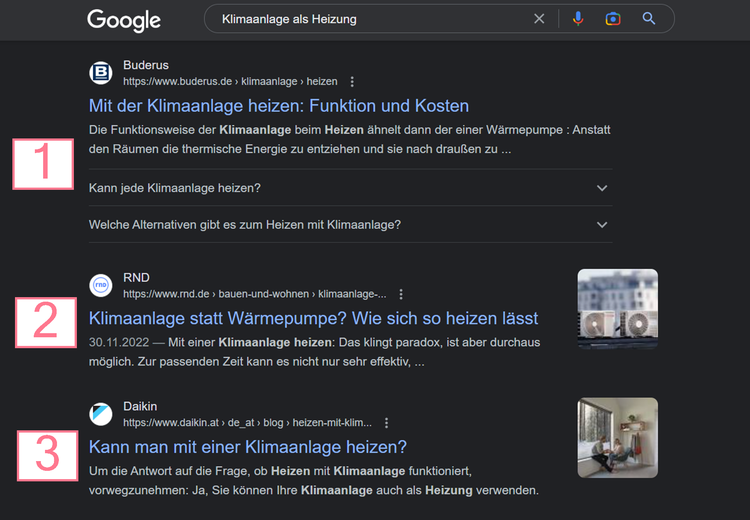Click the 'Daikin' site name
Image resolution: width=750 pixels, height=520 pixels.
[140, 406]
